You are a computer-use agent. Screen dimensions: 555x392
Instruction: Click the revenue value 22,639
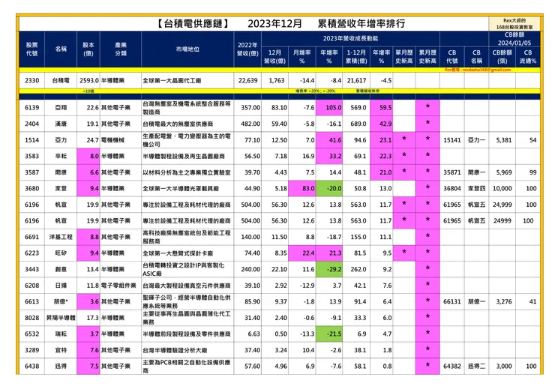point(247,81)
